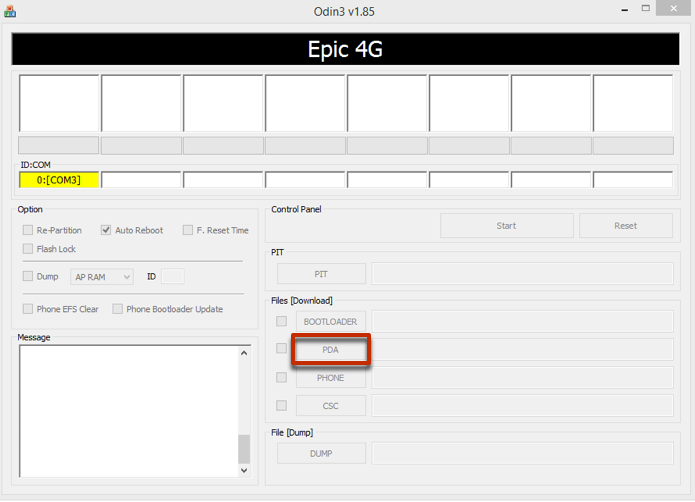Enable the checkbox beside PHONE
695x502 pixels.
(x=281, y=377)
